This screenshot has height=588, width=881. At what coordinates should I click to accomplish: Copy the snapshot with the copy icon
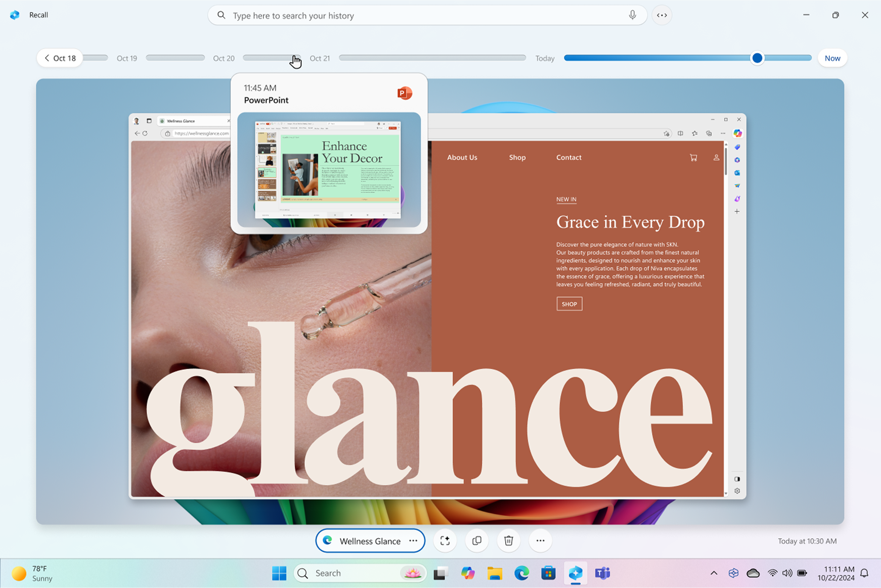(476, 540)
